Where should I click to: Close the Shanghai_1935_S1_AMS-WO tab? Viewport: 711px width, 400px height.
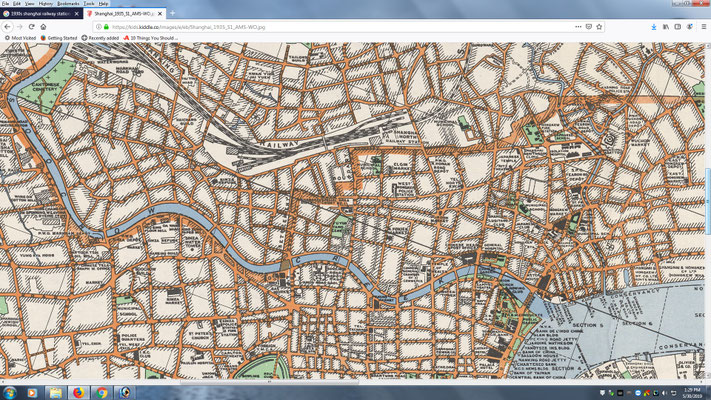[x=160, y=14]
